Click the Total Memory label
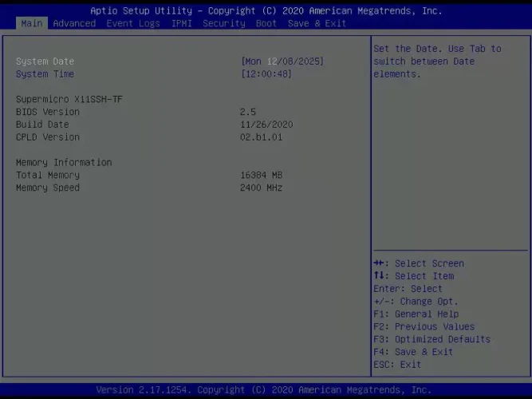The height and width of the screenshot is (399, 532). 48,175
